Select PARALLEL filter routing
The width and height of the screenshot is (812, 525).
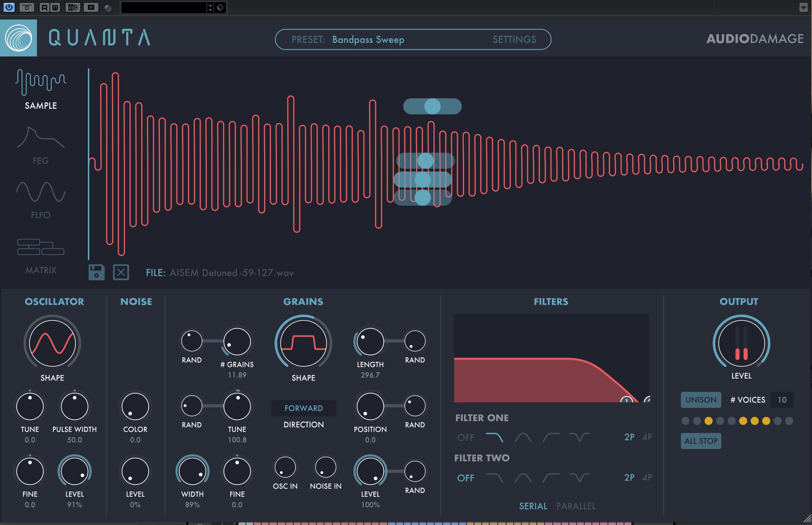576,506
